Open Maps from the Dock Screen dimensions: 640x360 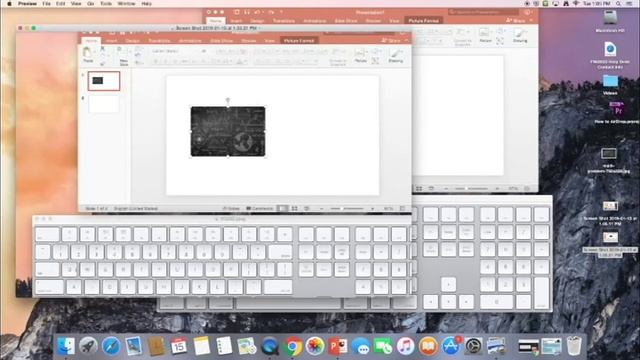pyautogui.click(x=247, y=346)
